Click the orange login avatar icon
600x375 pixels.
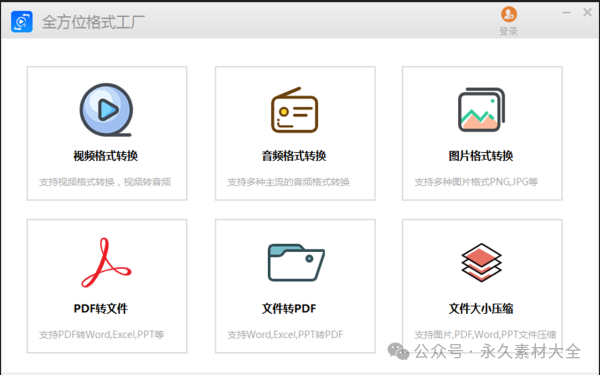[509, 15]
